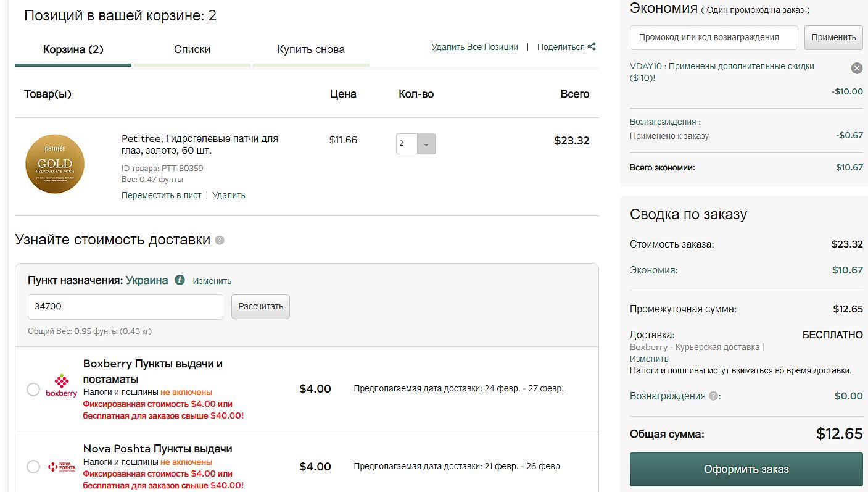Focus the promo code input field

click(713, 37)
